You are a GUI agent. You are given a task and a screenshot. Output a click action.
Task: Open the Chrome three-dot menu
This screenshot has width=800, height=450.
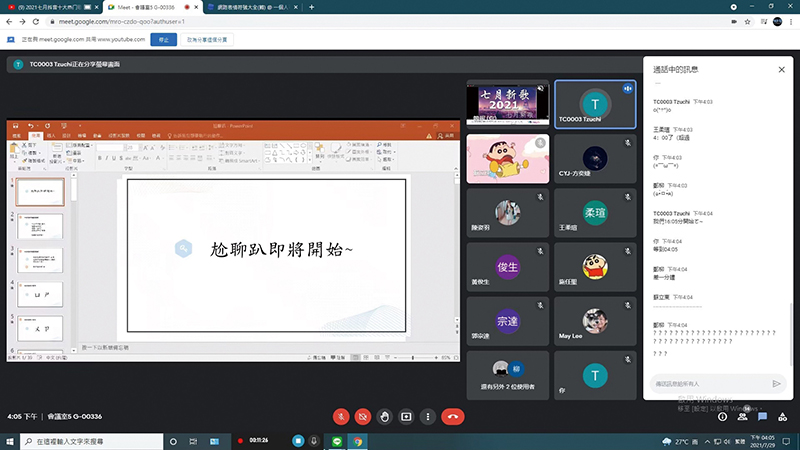(x=791, y=21)
